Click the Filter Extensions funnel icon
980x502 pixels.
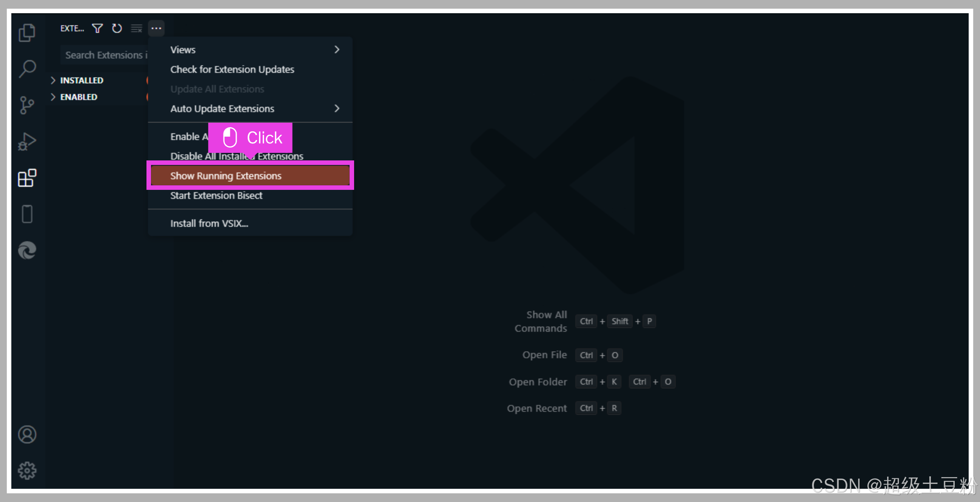97,29
